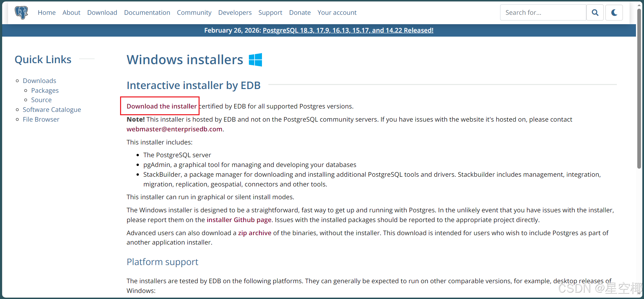Open Downloads in Quick Links
The height and width of the screenshot is (299, 644).
pyautogui.click(x=40, y=81)
